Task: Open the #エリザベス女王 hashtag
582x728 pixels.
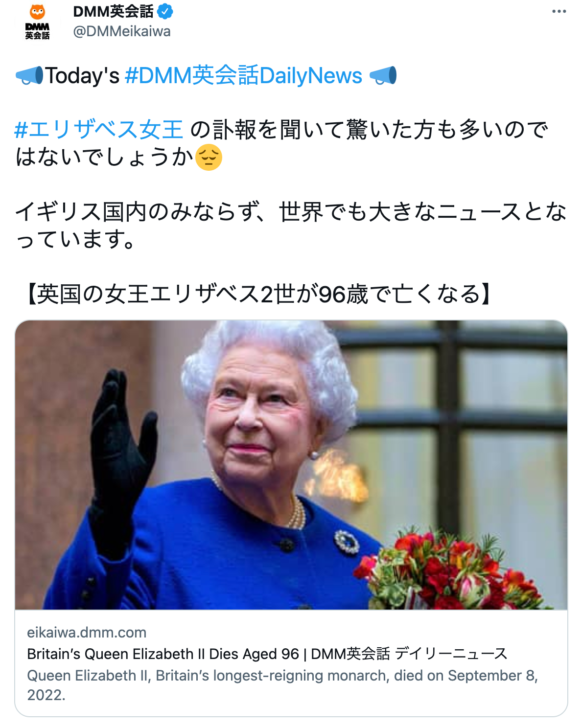Action: (99, 130)
